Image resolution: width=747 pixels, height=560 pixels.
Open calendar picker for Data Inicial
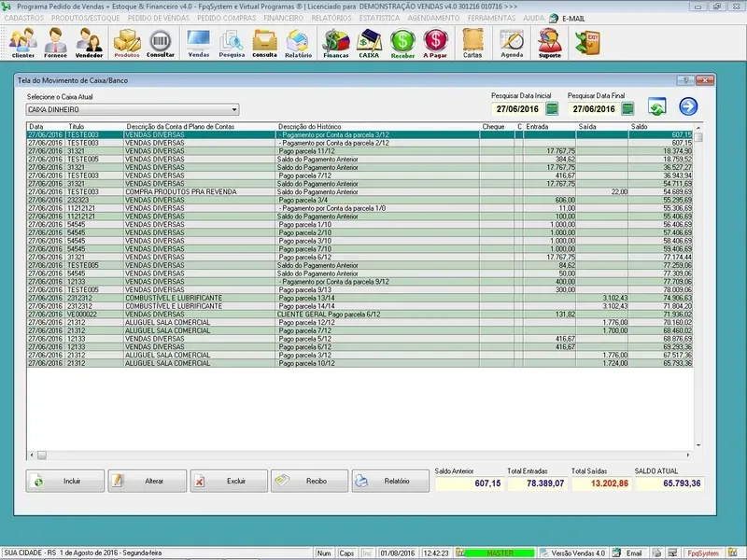(551, 109)
